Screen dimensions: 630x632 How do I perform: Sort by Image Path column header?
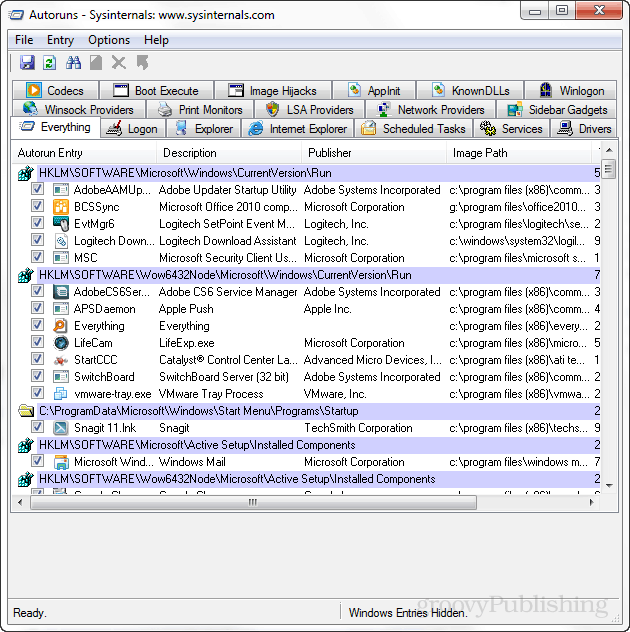pos(519,153)
